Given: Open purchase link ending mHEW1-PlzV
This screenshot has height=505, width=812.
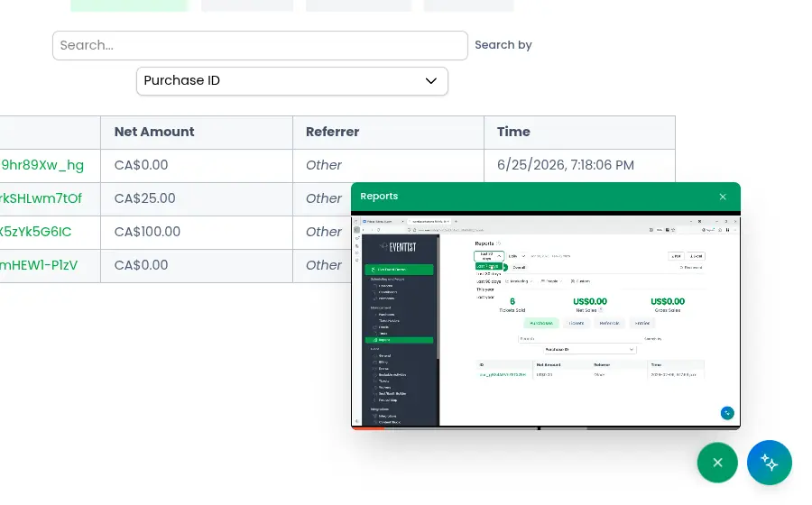Looking at the screenshot, I should (39, 265).
